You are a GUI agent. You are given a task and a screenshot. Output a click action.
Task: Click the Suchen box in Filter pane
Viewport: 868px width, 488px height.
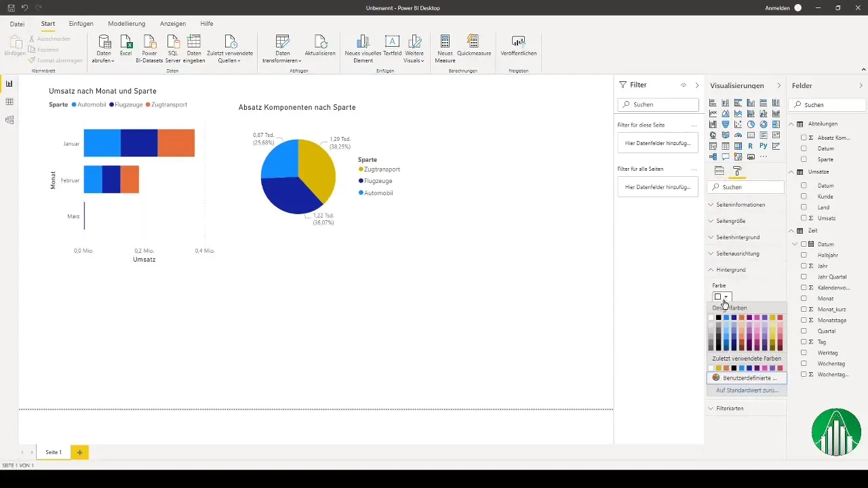click(x=658, y=105)
